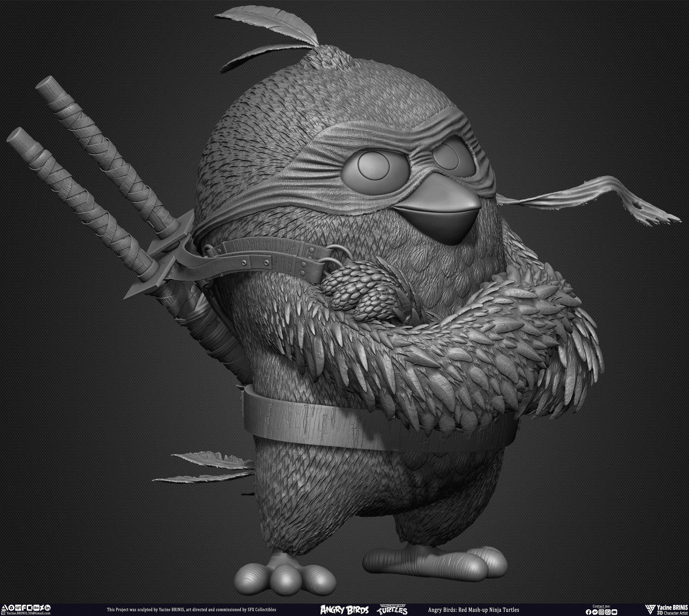The image size is (689, 616).
Task: Open the Sketchfab cube icon link
Action: coord(12,608)
